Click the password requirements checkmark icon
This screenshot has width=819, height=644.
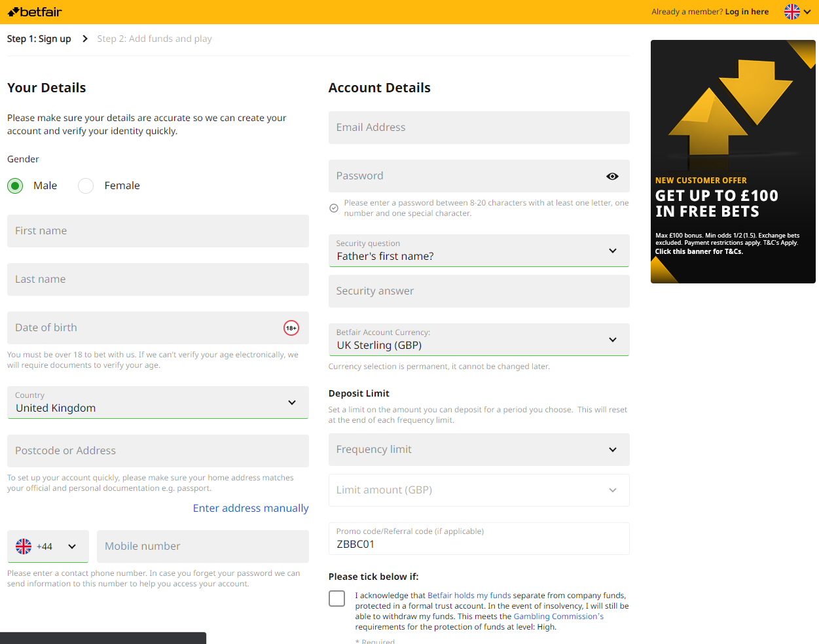point(334,208)
